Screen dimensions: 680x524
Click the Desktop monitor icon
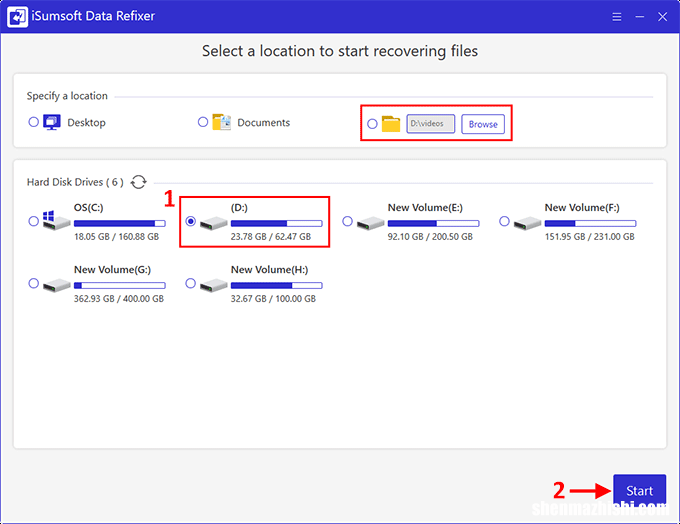tap(52, 122)
